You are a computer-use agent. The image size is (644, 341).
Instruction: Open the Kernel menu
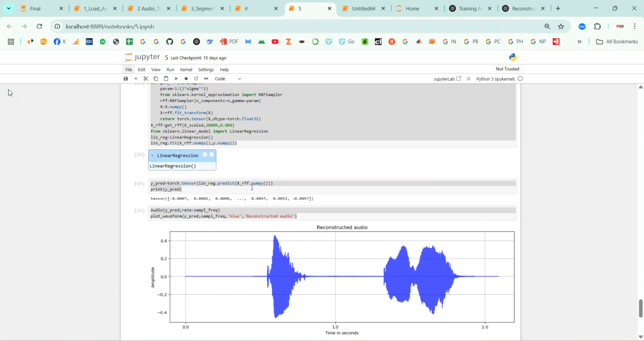(186, 70)
